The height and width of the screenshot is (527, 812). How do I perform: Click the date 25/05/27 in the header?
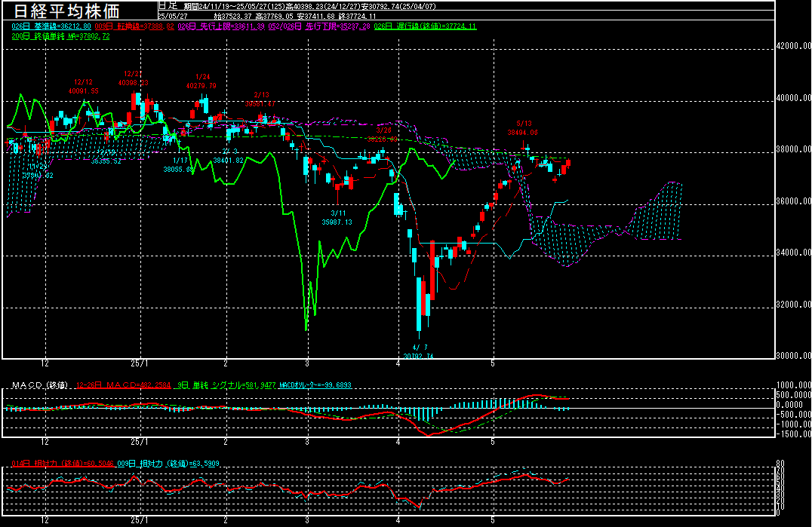click(173, 16)
